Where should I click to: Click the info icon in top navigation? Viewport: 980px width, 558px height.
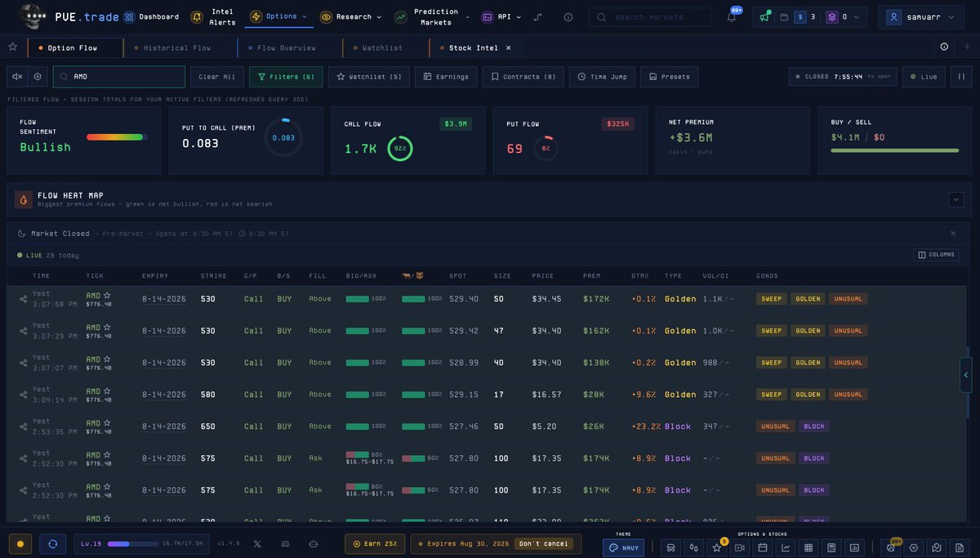[568, 16]
